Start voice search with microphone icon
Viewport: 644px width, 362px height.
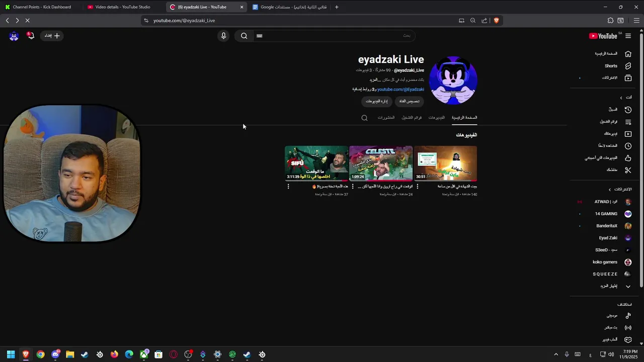224,36
